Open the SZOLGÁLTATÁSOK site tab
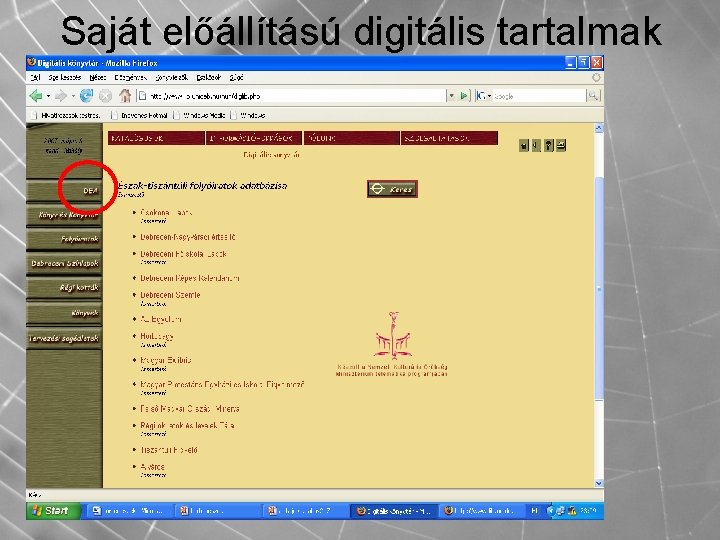Screen dimensions: 720x540 tap(450, 138)
